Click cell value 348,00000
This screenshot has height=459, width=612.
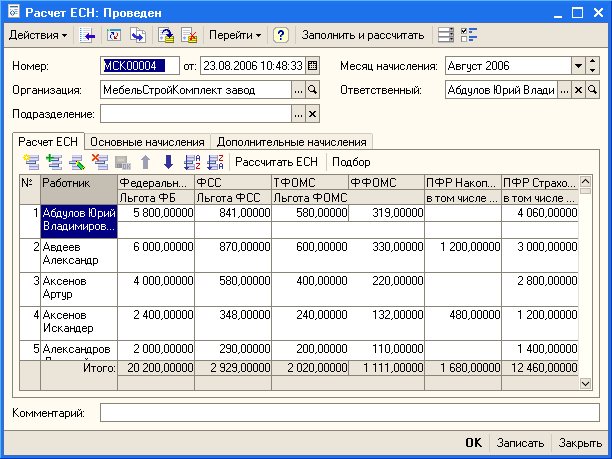[x=233, y=315]
